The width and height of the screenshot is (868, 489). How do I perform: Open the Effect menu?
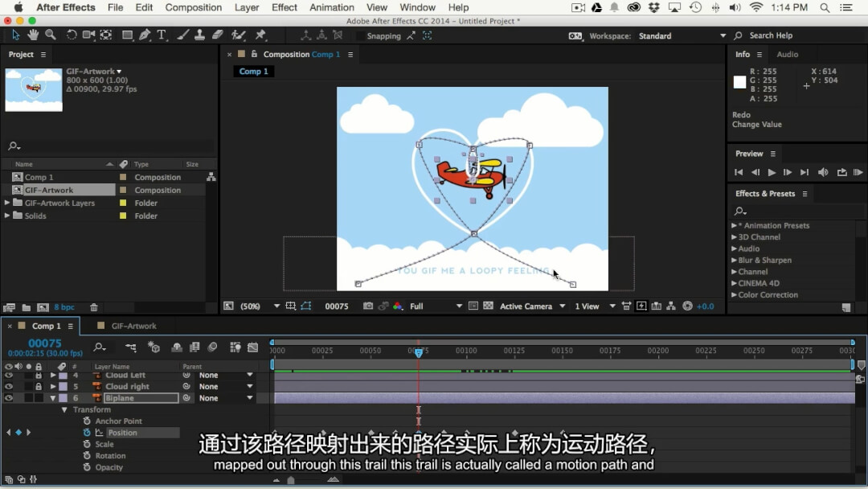pyautogui.click(x=284, y=7)
